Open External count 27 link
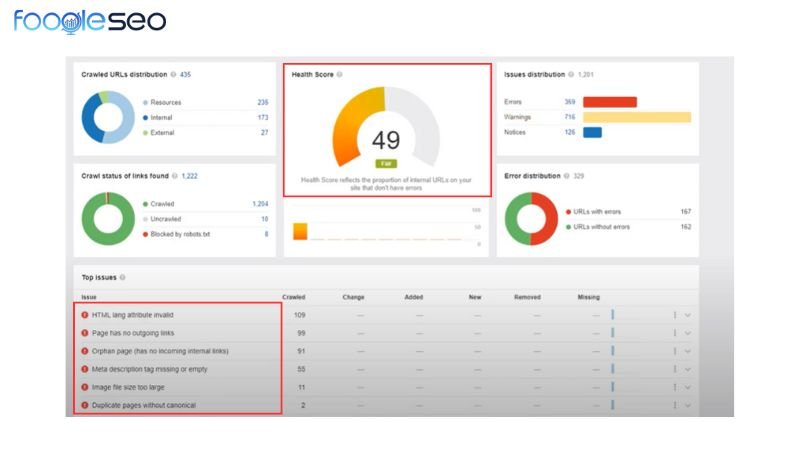Image resolution: width=800 pixels, height=450 pixels. [x=264, y=133]
